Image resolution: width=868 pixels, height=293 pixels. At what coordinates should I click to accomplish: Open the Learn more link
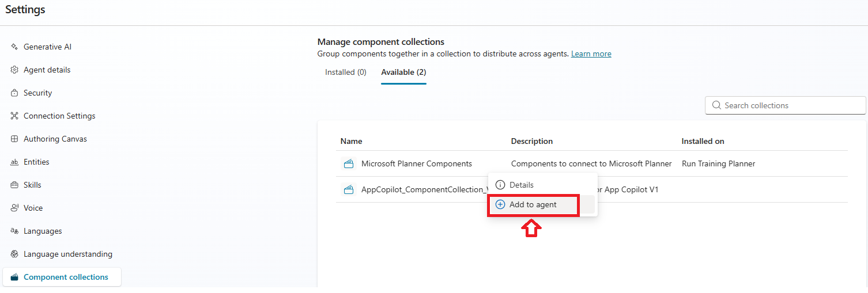point(591,54)
